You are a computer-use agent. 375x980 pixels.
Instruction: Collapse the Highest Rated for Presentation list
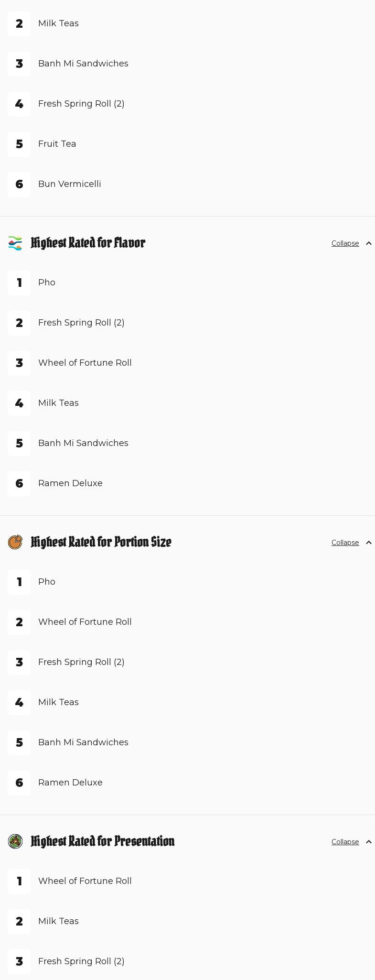tap(345, 842)
